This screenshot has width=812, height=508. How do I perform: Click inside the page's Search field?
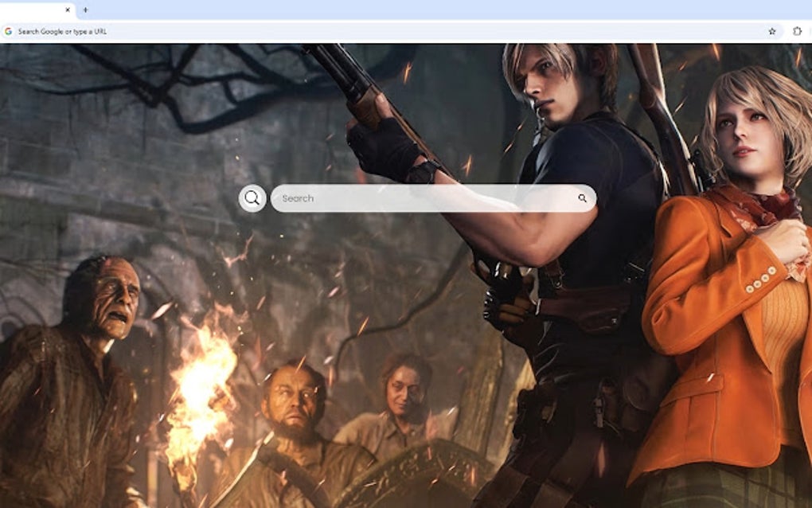pyautogui.click(x=414, y=197)
